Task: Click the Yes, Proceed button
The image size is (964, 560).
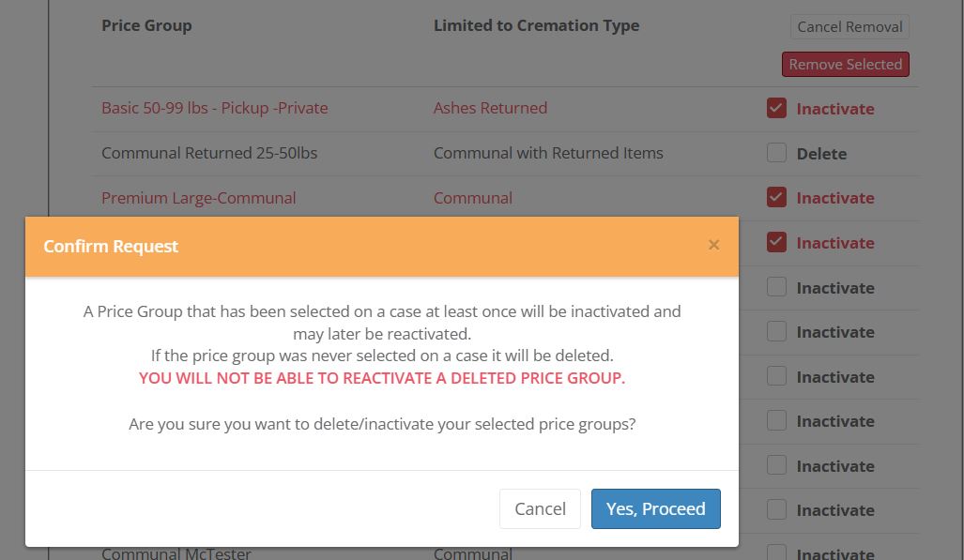Action: [x=655, y=508]
